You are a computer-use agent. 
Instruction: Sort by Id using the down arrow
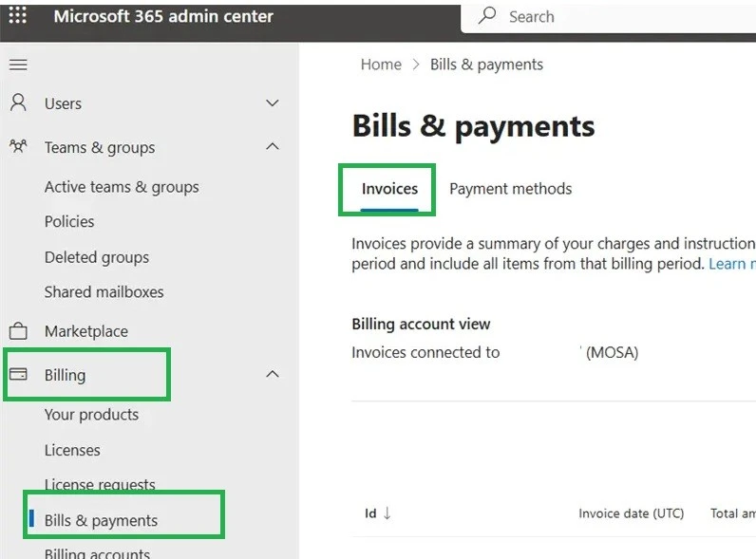pos(387,513)
